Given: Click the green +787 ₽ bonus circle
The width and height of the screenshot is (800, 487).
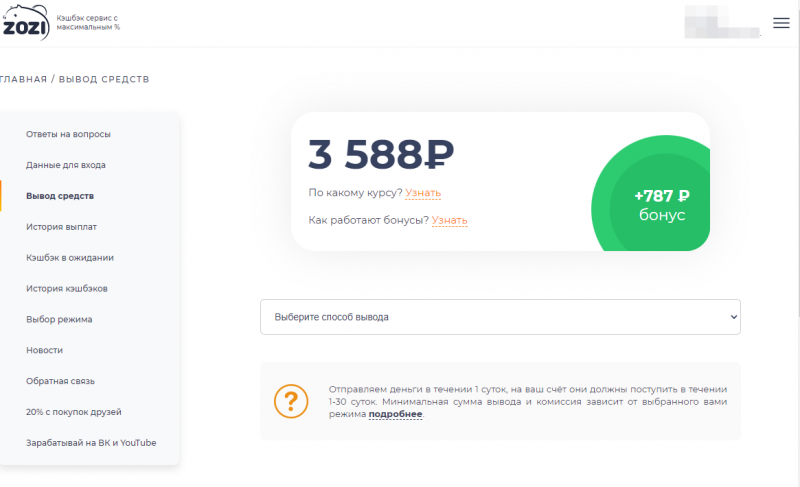Looking at the screenshot, I should (x=661, y=205).
